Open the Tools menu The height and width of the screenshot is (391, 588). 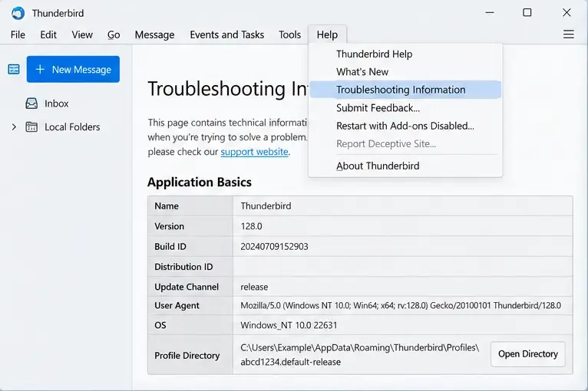(x=289, y=34)
